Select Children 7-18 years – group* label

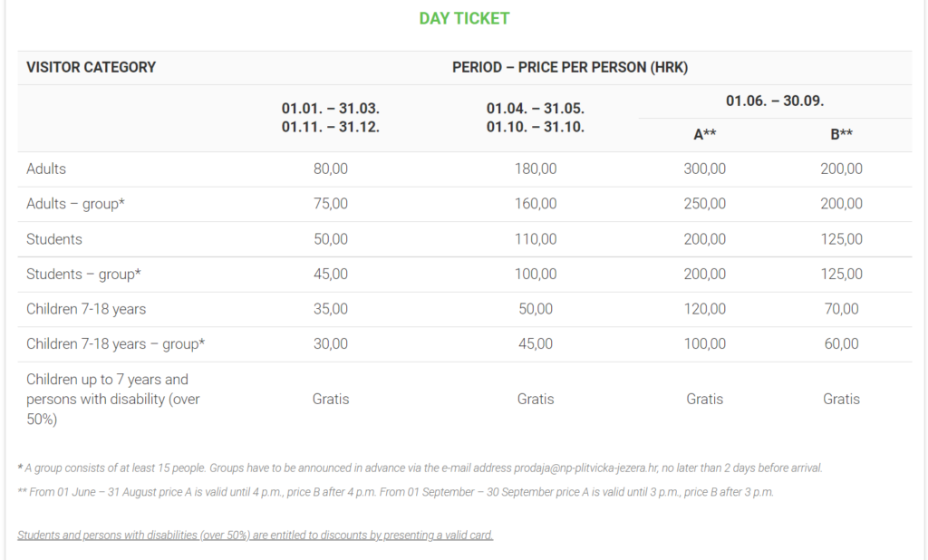point(115,344)
